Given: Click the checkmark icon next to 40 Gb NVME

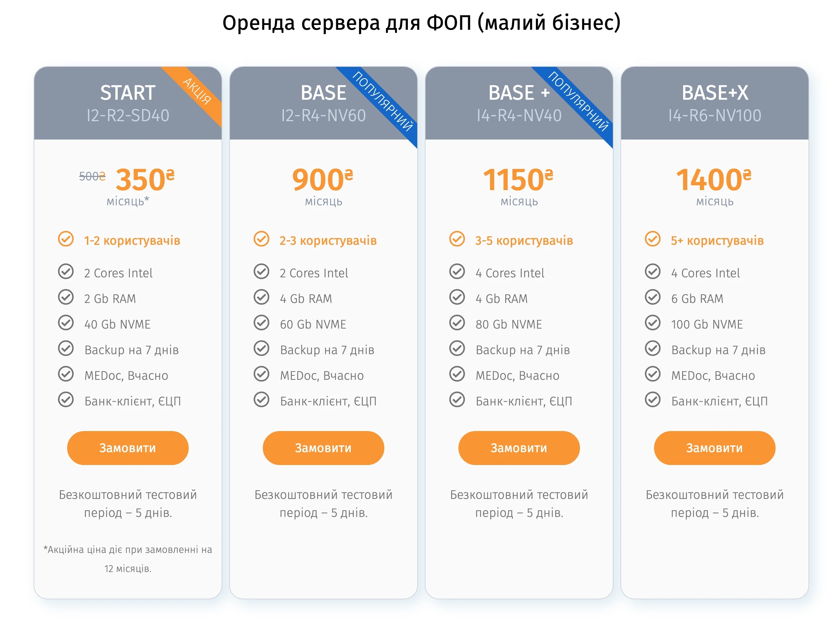Looking at the screenshot, I should (65, 322).
